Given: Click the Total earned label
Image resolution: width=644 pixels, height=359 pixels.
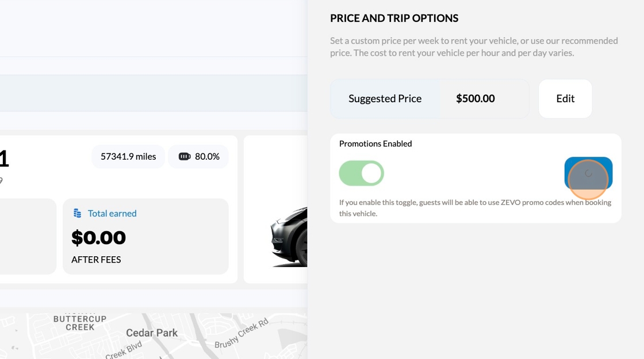Looking at the screenshot, I should click(112, 213).
